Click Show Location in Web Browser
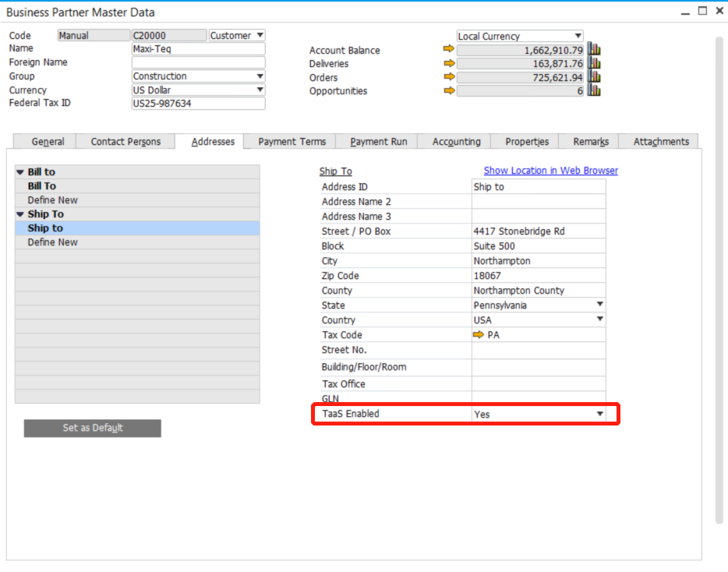Screen dimensions: 728x572 (x=550, y=170)
